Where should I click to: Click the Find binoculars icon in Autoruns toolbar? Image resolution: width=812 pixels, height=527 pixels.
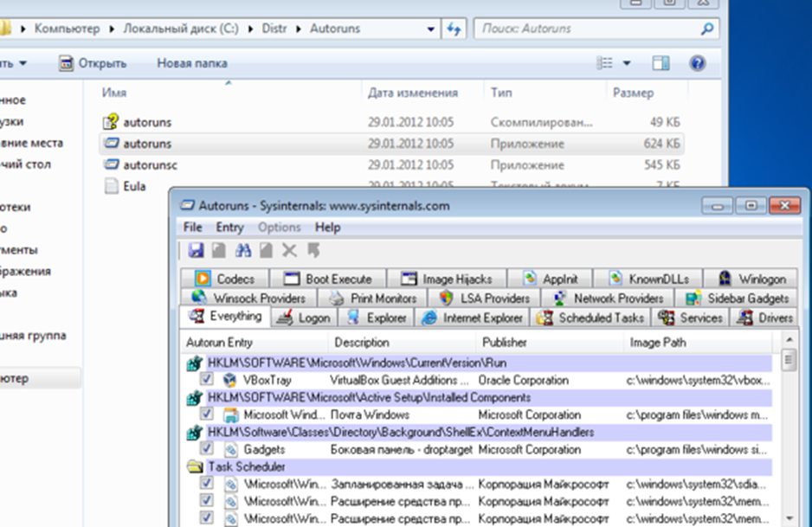click(243, 251)
